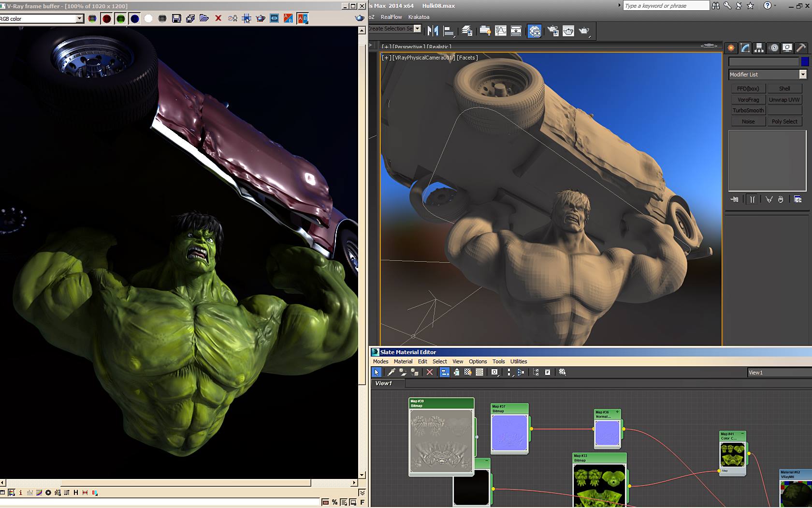This screenshot has width=812, height=508.
Task: Click the help question mark icon
Action: (x=767, y=6)
